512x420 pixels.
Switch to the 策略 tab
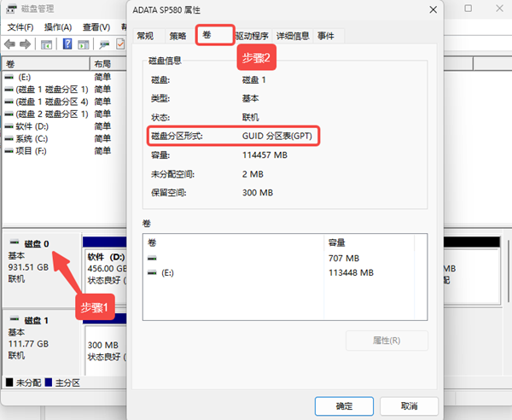(x=177, y=36)
